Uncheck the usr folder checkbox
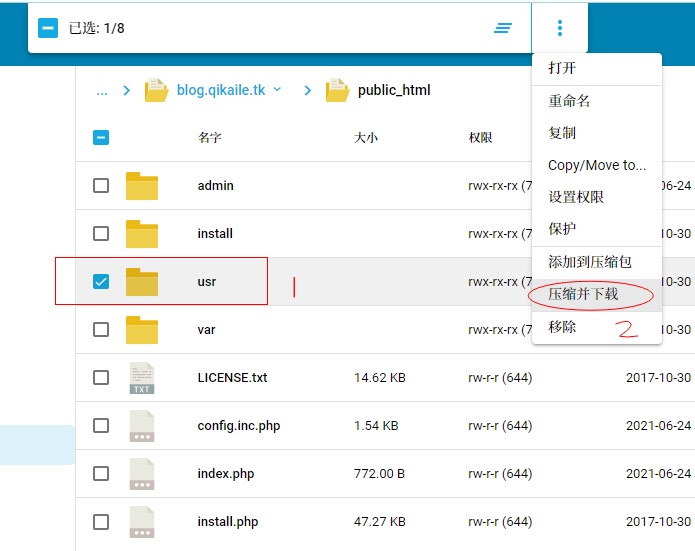 point(101,282)
